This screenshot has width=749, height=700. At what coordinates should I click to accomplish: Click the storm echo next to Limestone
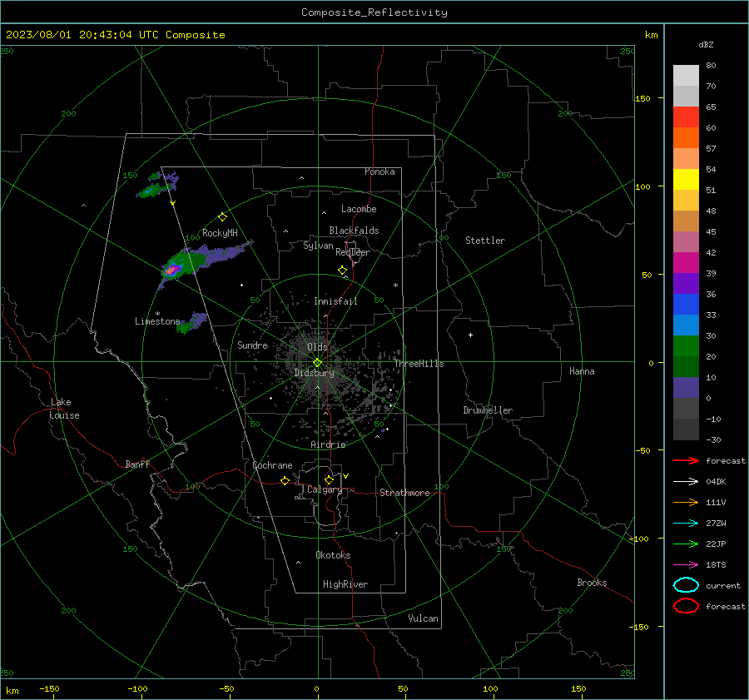(192, 322)
